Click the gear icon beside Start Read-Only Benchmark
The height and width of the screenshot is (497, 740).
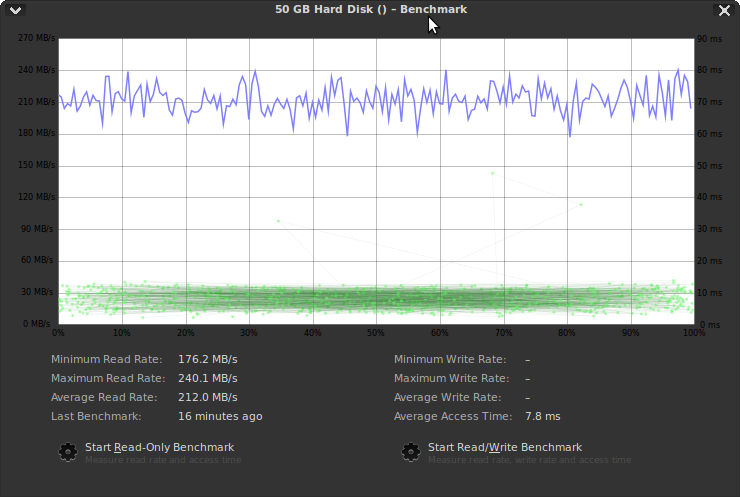point(68,452)
